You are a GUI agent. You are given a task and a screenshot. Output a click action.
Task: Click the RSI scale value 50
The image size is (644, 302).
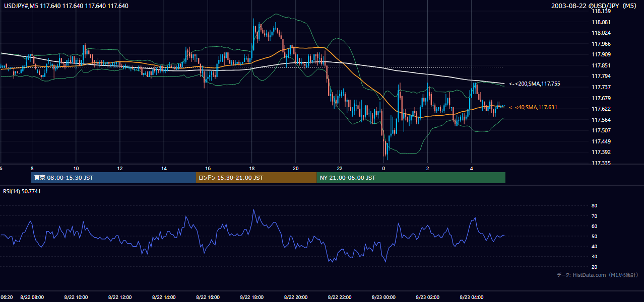(594, 236)
